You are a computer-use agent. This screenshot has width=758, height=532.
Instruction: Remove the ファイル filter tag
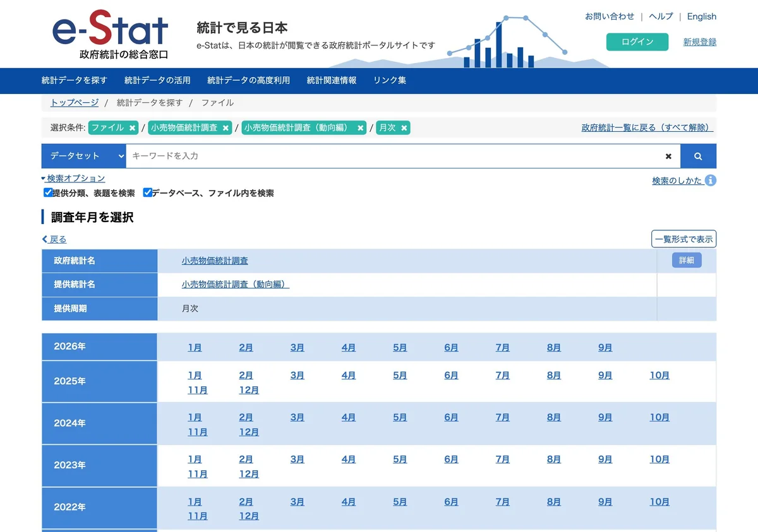tap(132, 128)
